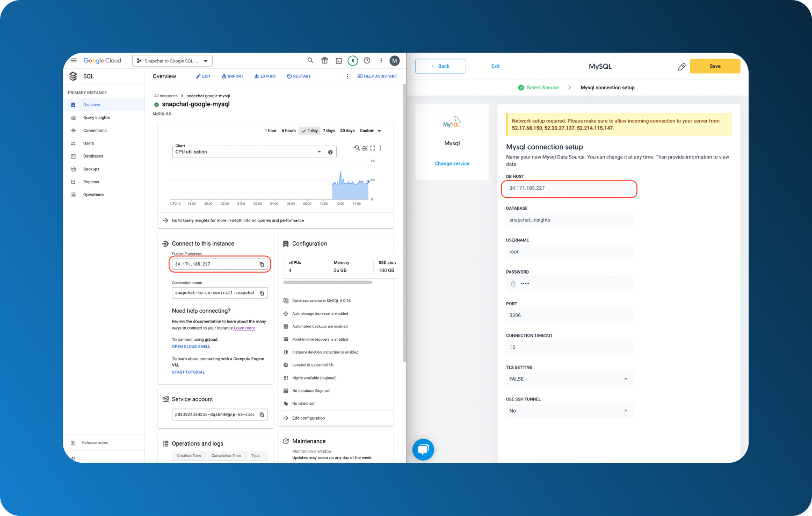This screenshot has height=516, width=812.
Task: Expand chart to full screen
Action: (x=373, y=148)
